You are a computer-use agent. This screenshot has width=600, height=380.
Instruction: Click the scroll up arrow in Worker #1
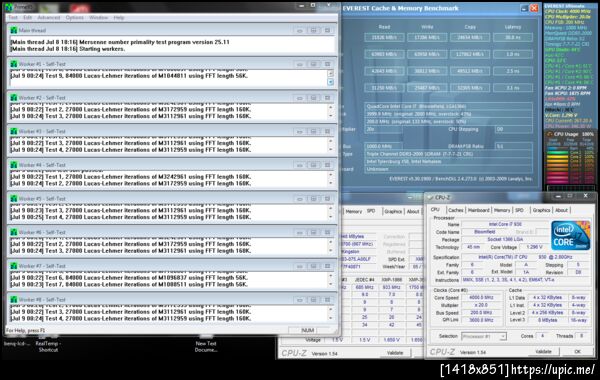[331, 73]
